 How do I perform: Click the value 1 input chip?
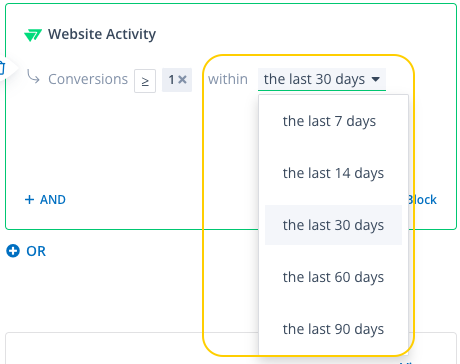pos(177,80)
